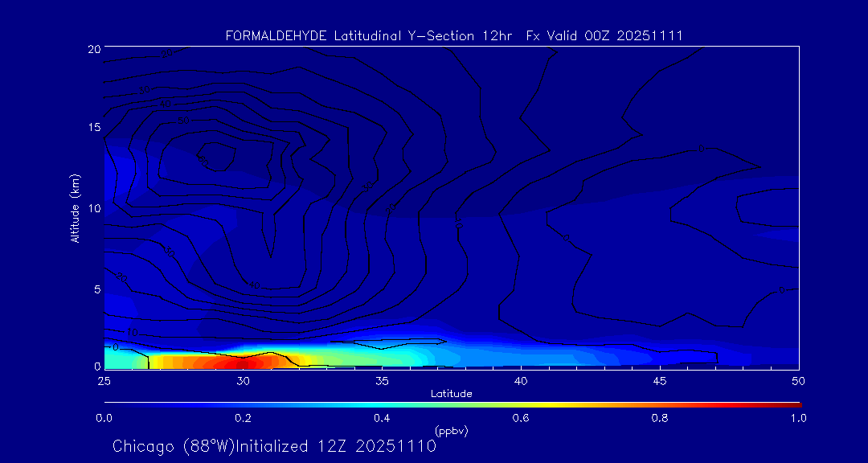
Task: Select the 40 latitude tick label
Action: [521, 379]
